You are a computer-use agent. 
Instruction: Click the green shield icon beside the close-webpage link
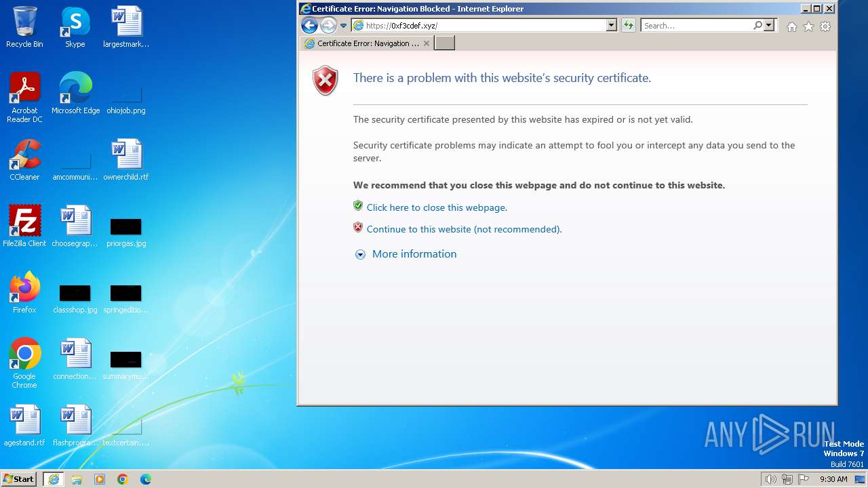click(358, 205)
